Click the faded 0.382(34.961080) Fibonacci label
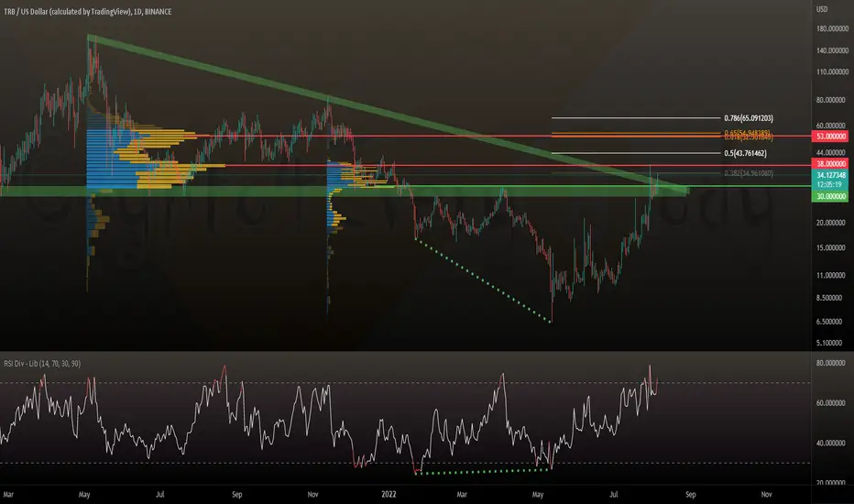This screenshot has height=504, width=854. pyautogui.click(x=749, y=173)
